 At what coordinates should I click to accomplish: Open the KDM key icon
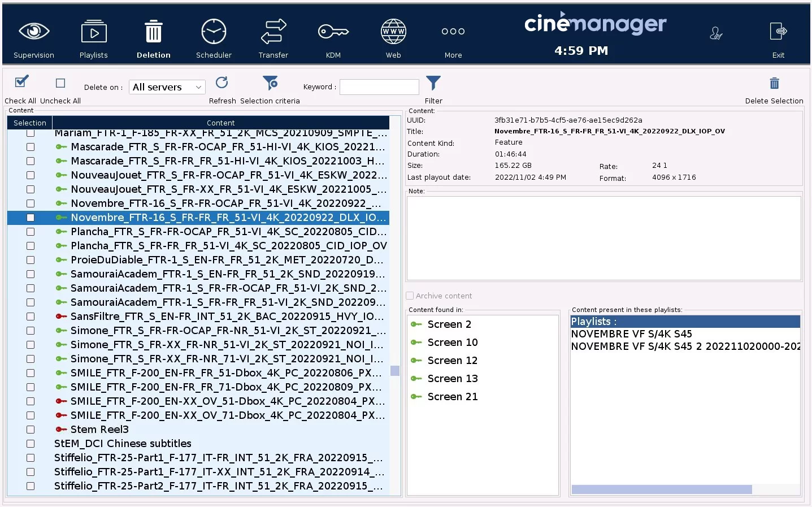click(333, 32)
